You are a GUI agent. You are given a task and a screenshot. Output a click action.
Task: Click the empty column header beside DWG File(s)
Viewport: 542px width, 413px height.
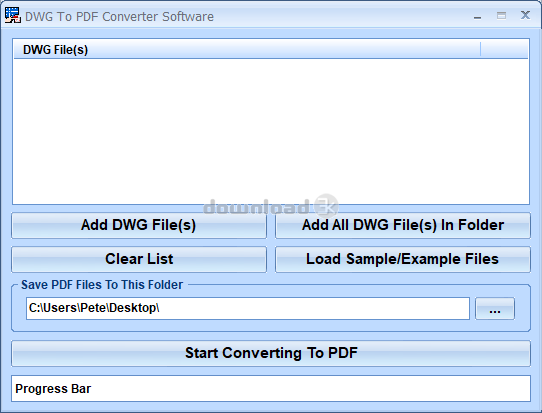[504, 50]
